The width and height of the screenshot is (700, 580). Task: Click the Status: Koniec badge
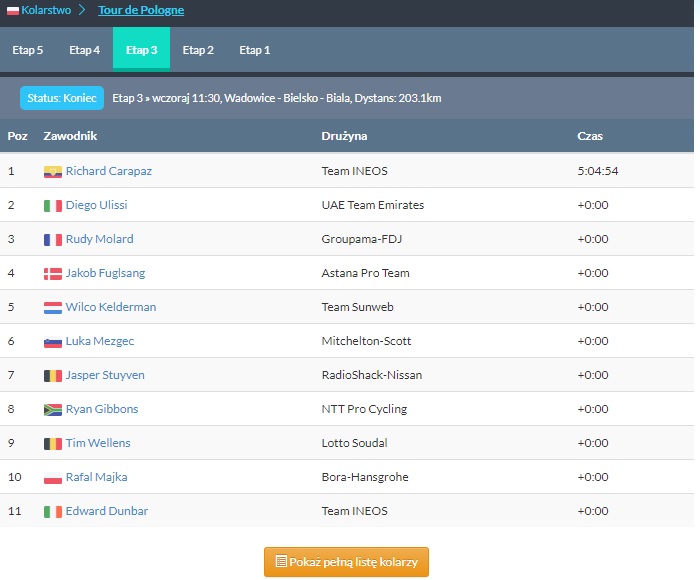click(62, 98)
